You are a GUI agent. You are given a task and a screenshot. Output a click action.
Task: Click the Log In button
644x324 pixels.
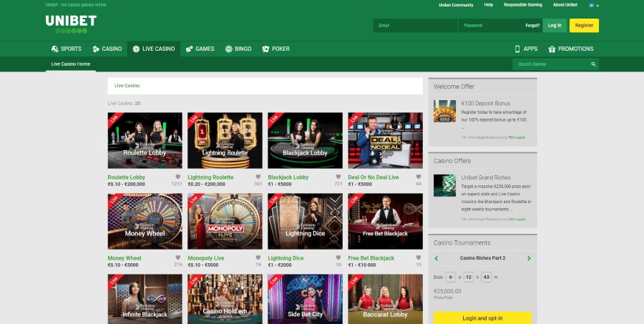[x=555, y=26]
